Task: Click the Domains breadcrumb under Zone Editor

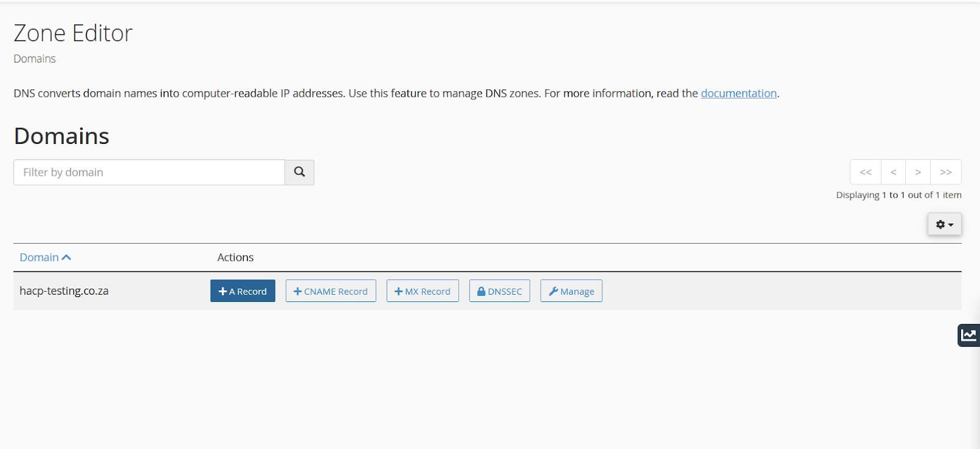Action: pyautogui.click(x=35, y=59)
